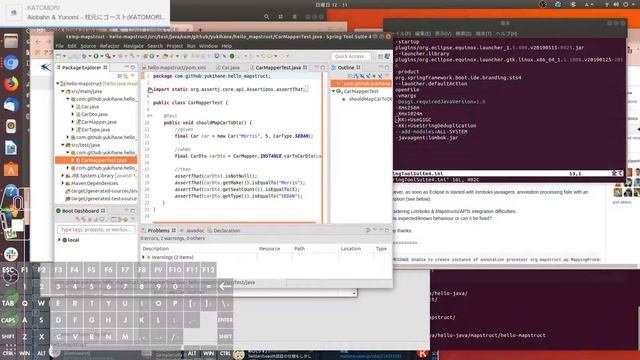Click Boot Dashboard tag filter field
This screenshot has width=640, height=360.
click(96, 229)
